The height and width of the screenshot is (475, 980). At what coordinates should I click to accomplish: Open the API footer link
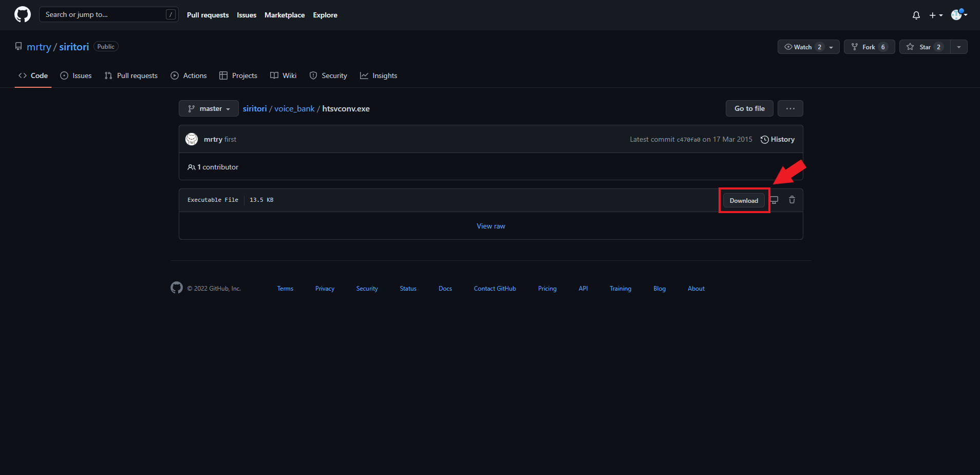583,289
